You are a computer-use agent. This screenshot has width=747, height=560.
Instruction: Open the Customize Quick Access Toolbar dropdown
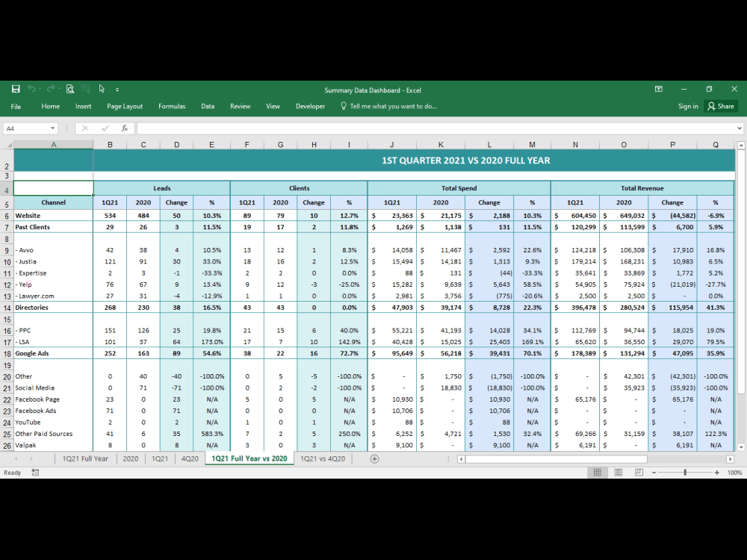(117, 89)
